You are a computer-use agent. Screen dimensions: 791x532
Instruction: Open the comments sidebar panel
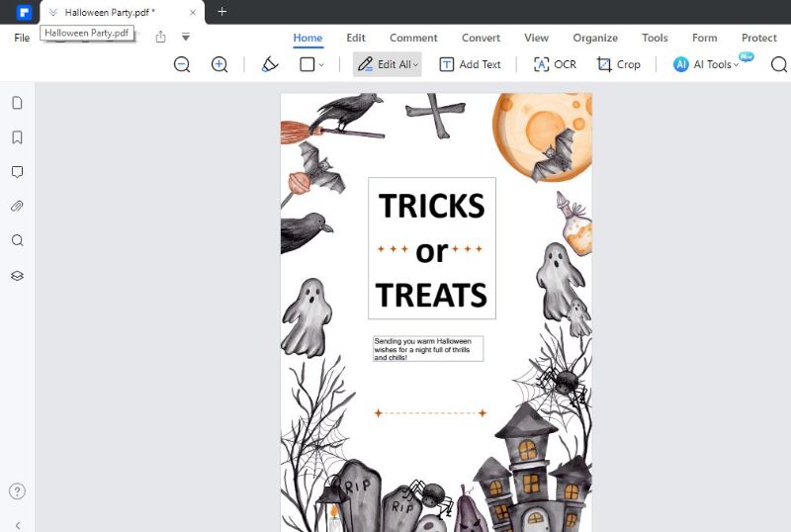[x=17, y=172]
